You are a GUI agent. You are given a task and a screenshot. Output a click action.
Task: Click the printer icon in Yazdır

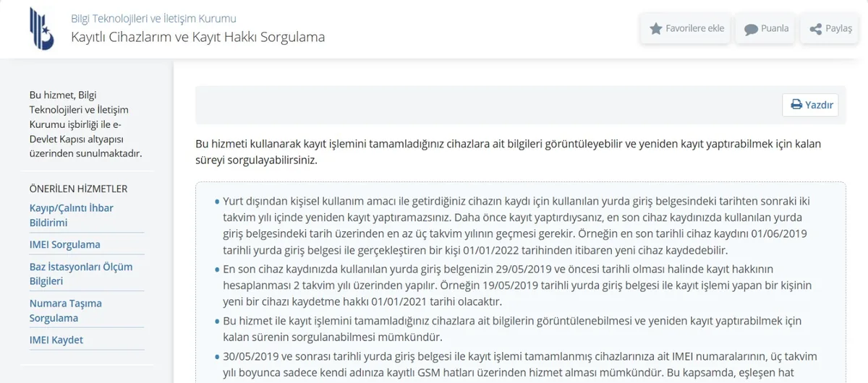tap(796, 104)
